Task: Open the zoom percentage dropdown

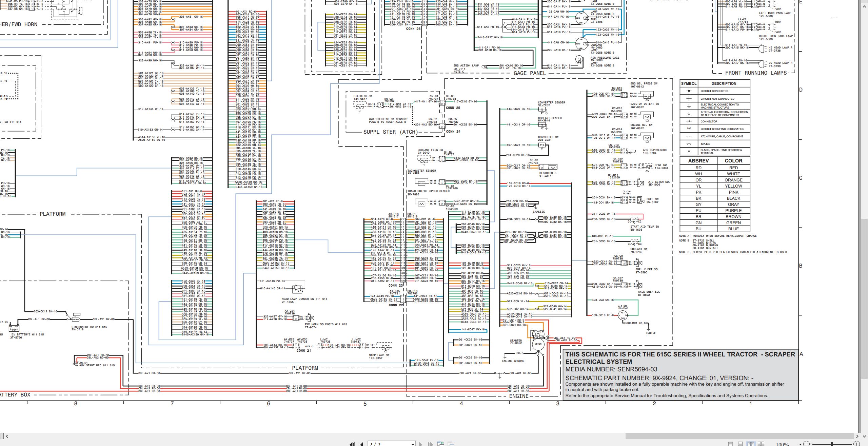Action: click(800, 444)
